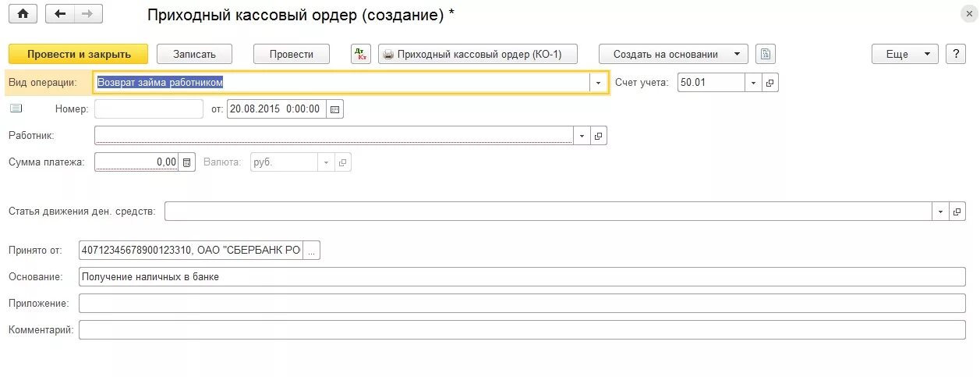Focus Статья движения ден. средств field

(x=548, y=212)
